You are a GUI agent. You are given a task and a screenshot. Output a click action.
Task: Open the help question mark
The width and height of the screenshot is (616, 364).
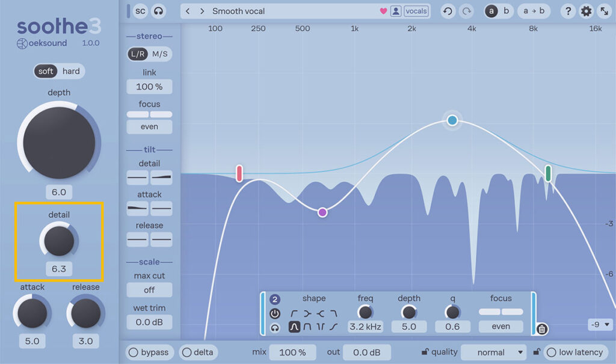tap(568, 11)
